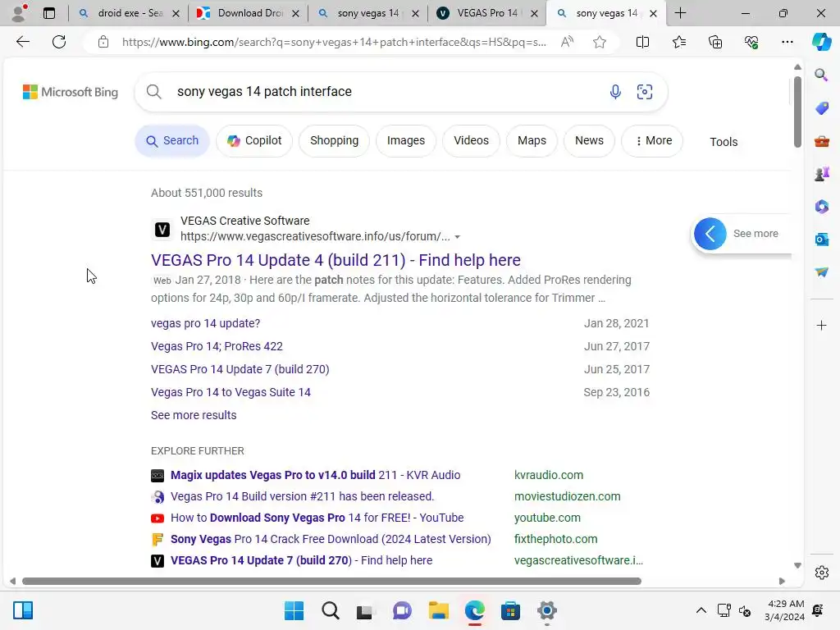The height and width of the screenshot is (630, 840).
Task: Add page to favorites star
Action: coord(600,42)
